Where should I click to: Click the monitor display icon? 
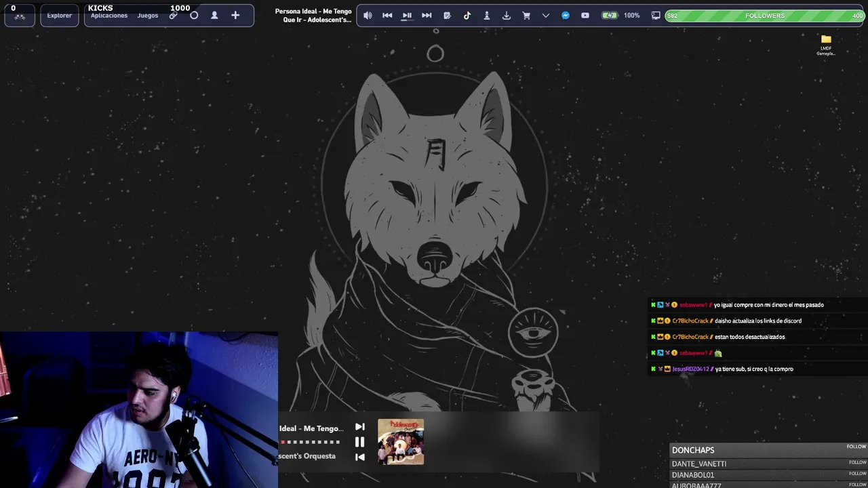(656, 16)
